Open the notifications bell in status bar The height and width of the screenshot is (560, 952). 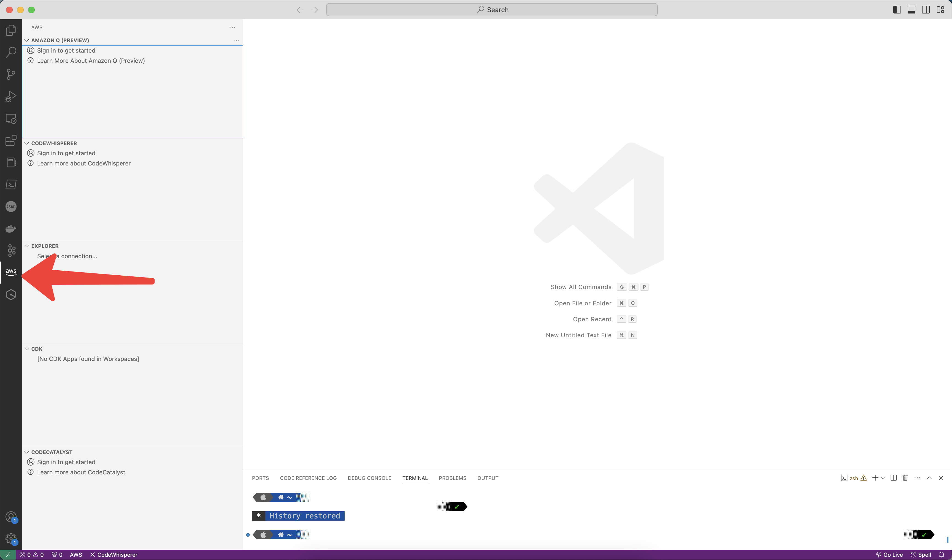pyautogui.click(x=942, y=554)
